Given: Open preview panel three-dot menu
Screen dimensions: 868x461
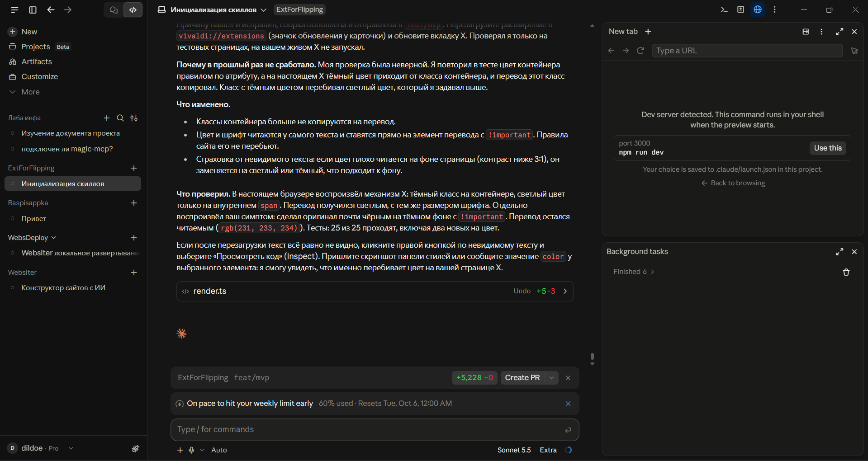Looking at the screenshot, I should (821, 32).
